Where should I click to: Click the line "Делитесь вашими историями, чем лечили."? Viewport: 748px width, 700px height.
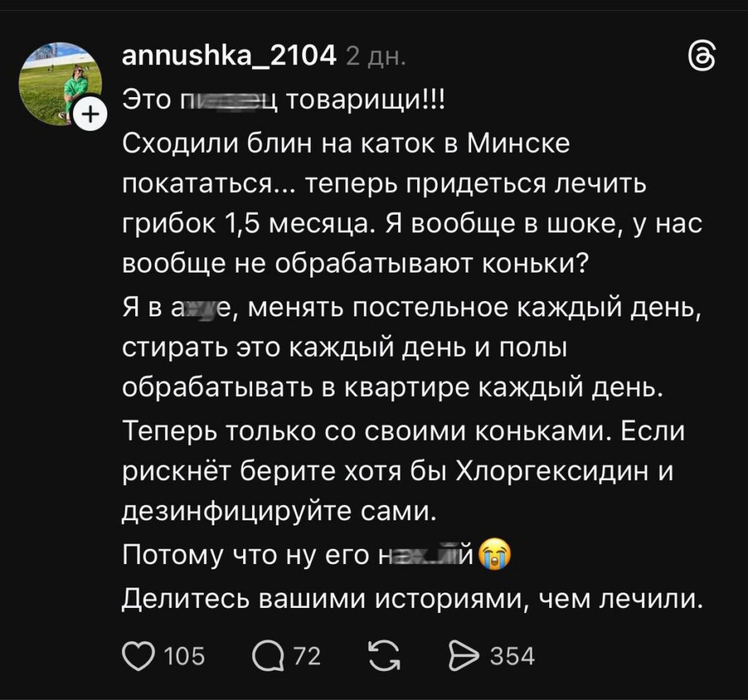(x=412, y=599)
